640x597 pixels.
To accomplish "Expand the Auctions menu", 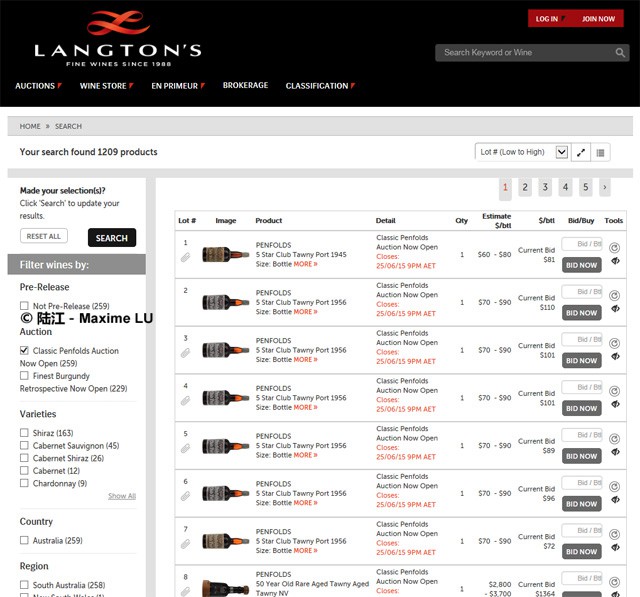I will pos(38,86).
